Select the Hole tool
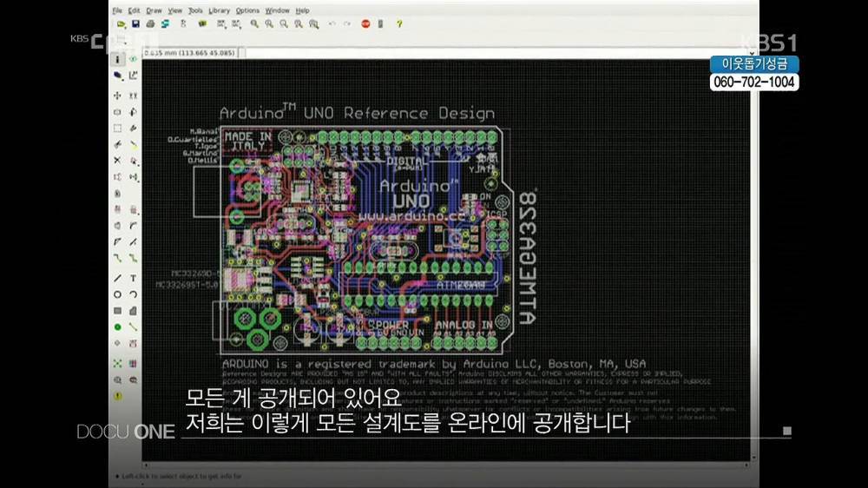The width and height of the screenshot is (868, 488). tap(117, 343)
